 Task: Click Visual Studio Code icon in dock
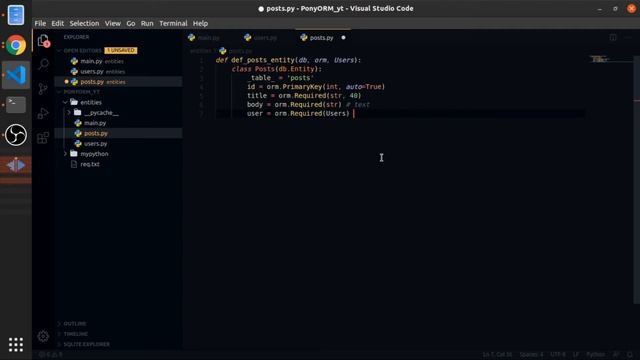[16, 75]
